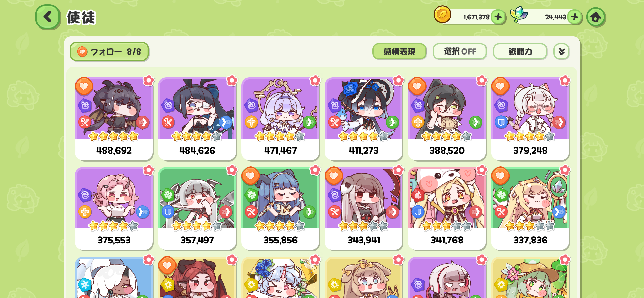Open the apostle card with power 357,497
This screenshot has width=644, height=298.
point(197,209)
